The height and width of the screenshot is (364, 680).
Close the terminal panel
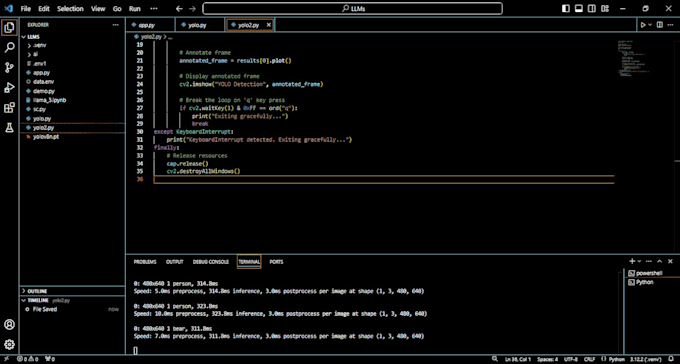(x=670, y=261)
